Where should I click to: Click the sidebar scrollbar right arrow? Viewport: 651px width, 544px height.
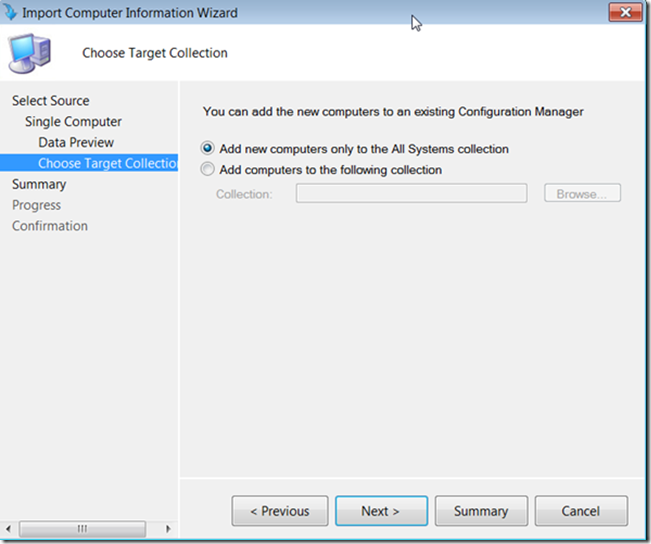point(168,529)
